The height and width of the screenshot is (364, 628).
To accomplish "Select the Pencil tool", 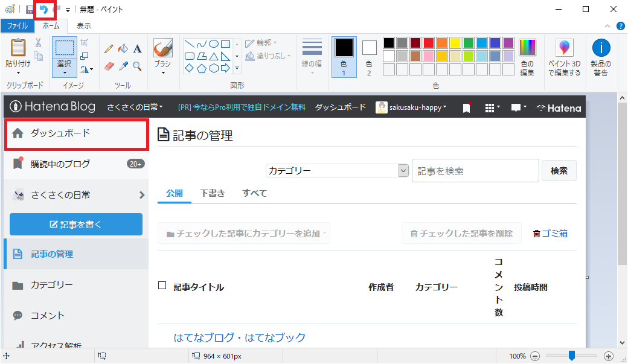I will (109, 48).
